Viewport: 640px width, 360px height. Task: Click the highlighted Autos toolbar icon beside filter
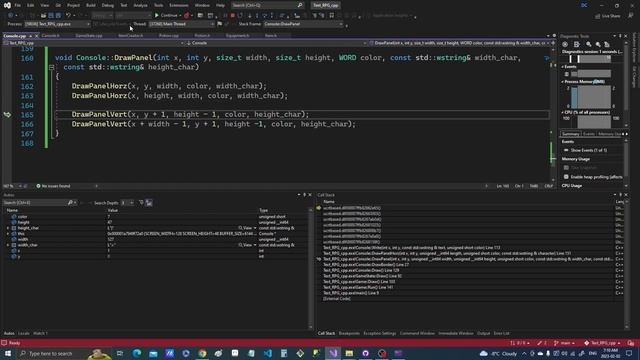click(149, 203)
